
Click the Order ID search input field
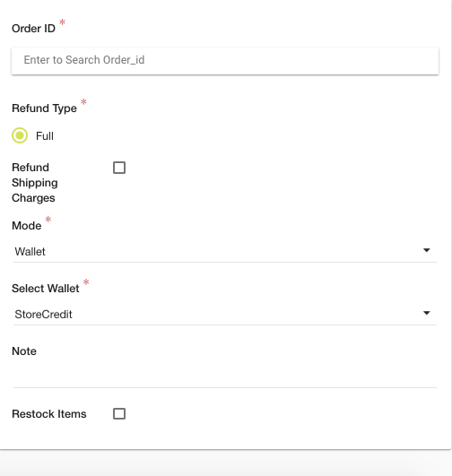(225, 60)
